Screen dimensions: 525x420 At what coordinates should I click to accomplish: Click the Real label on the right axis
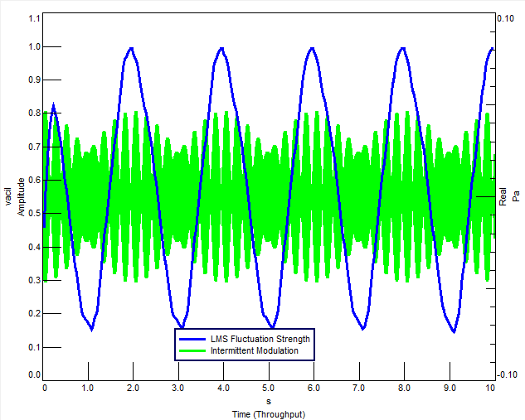pos(503,196)
